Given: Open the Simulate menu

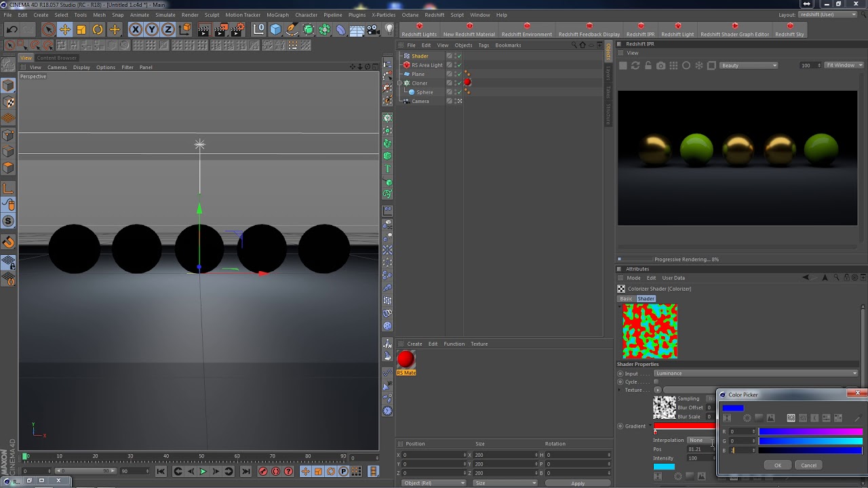Looking at the screenshot, I should point(165,15).
